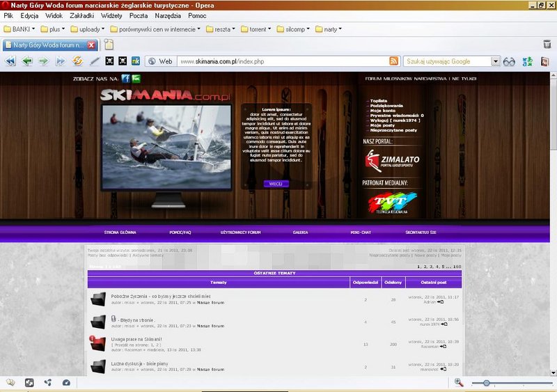Click the WIĘCEJ button under Lorem ipsum

(276, 184)
